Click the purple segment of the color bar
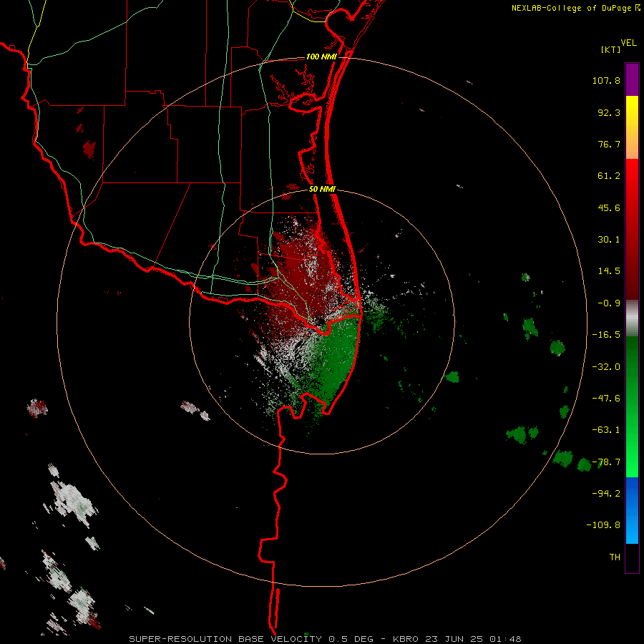 [632, 79]
